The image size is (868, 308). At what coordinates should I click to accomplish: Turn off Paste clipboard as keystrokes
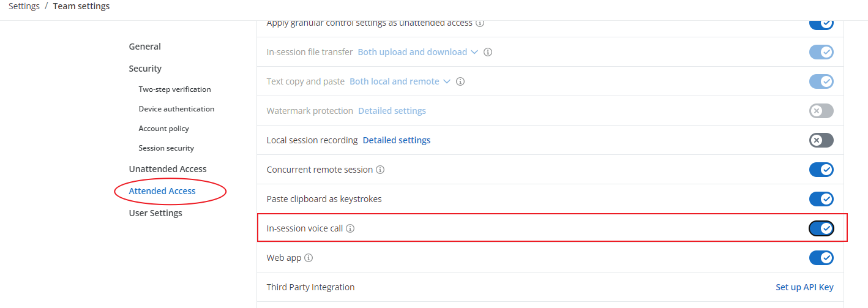click(821, 199)
